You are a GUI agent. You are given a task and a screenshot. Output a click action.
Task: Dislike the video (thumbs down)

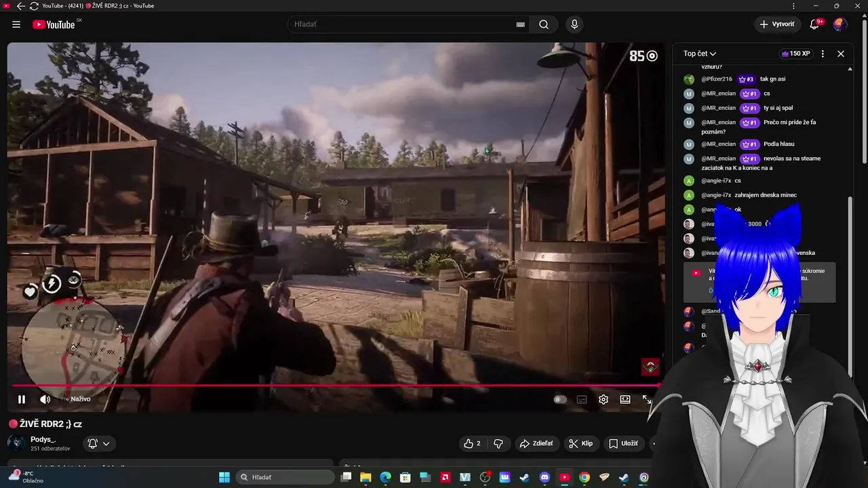click(498, 443)
